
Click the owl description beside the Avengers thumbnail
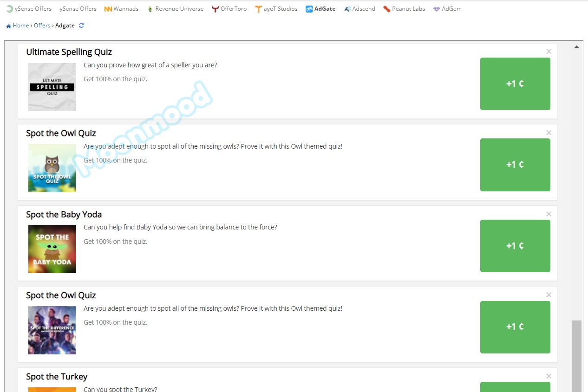(x=213, y=308)
